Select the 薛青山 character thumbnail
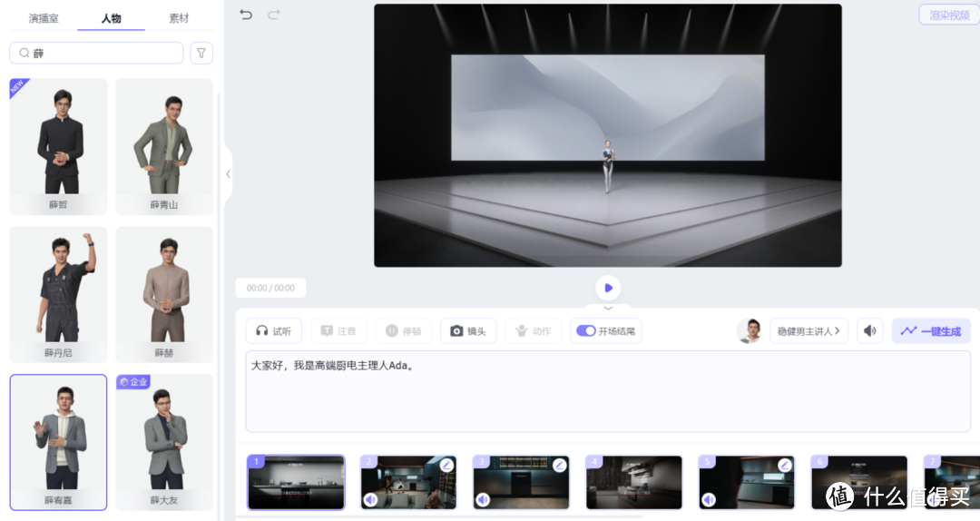980x521 pixels. [164, 145]
